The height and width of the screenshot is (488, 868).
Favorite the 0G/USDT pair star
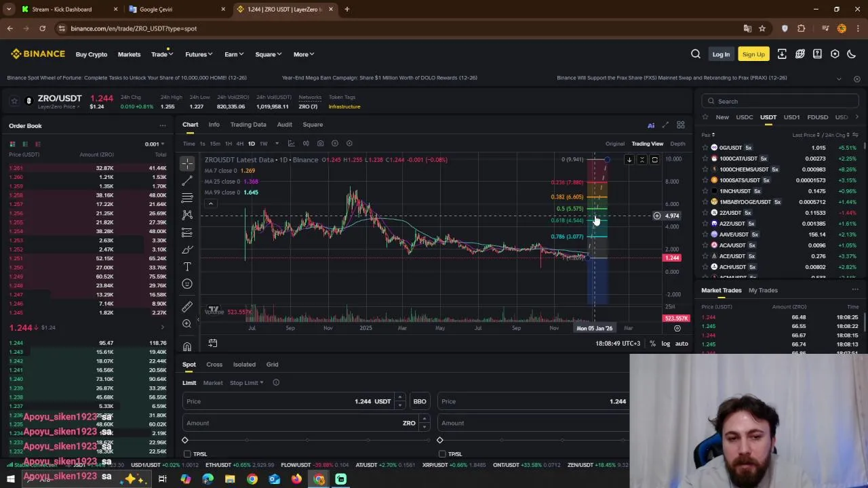click(x=705, y=148)
